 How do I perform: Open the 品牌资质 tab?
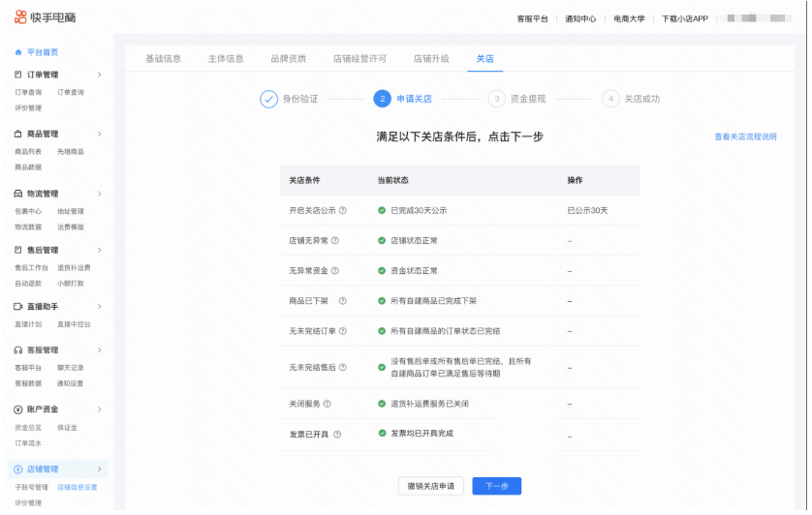coord(288,58)
